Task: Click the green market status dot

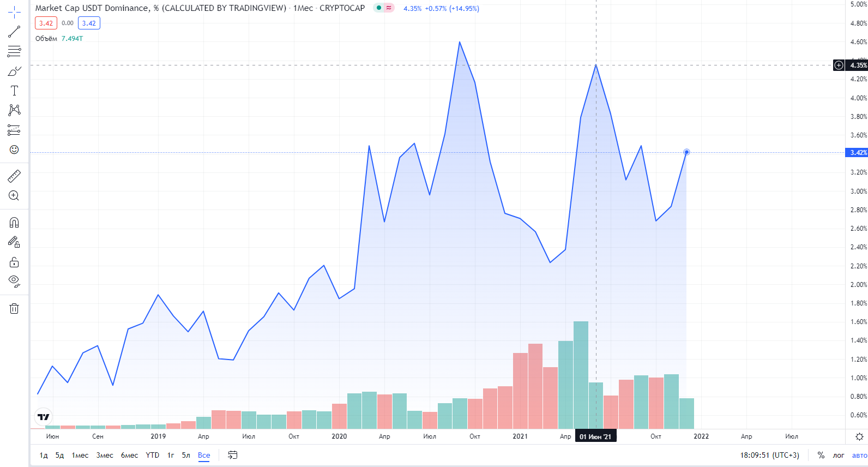Action: (x=378, y=8)
